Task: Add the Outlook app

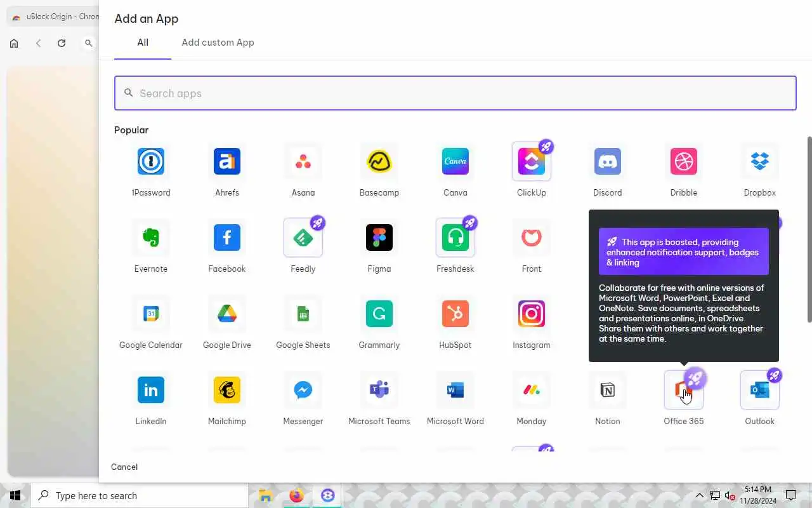Action: (x=760, y=390)
